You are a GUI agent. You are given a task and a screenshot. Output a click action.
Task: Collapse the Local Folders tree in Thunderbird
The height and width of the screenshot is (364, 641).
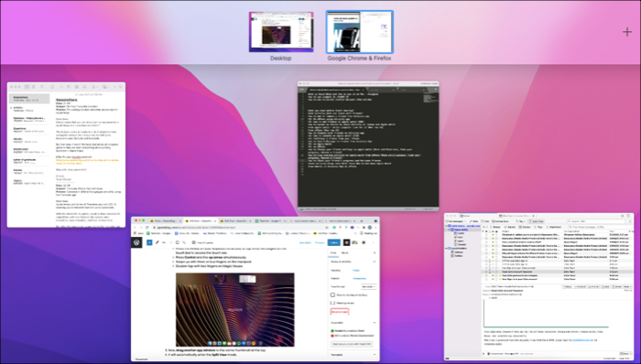[x=446, y=248]
